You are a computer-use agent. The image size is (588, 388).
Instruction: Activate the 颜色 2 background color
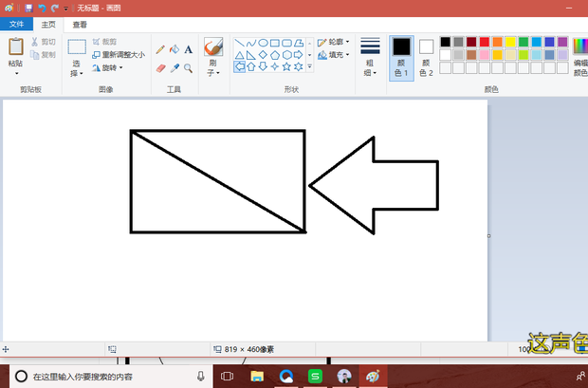pyautogui.click(x=426, y=58)
